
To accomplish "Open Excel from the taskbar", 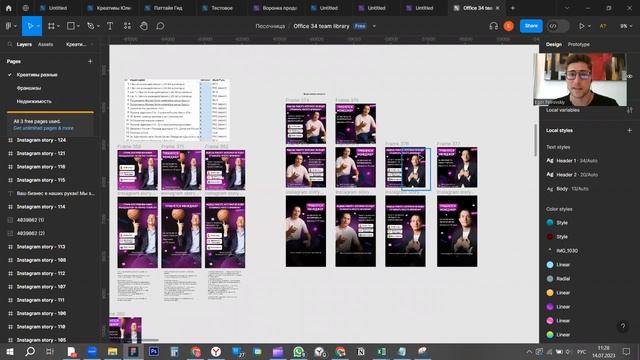I will 381,351.
